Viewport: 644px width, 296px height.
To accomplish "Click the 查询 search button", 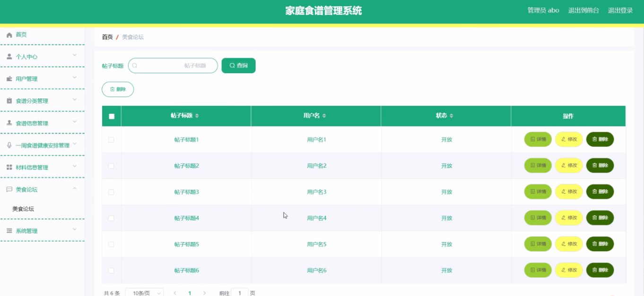I will [x=238, y=66].
